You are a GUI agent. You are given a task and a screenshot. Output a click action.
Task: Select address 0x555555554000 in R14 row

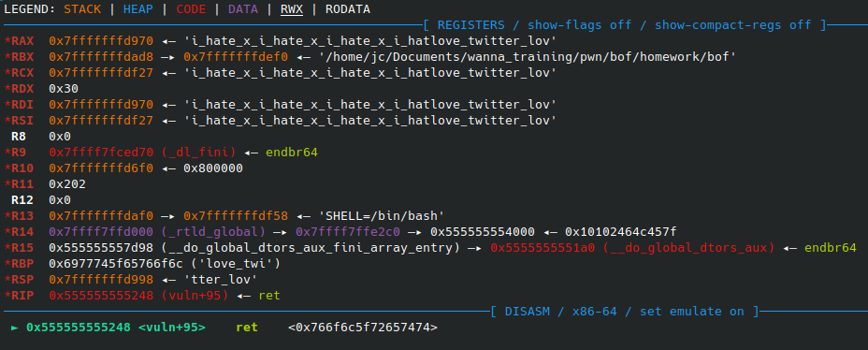point(482,231)
